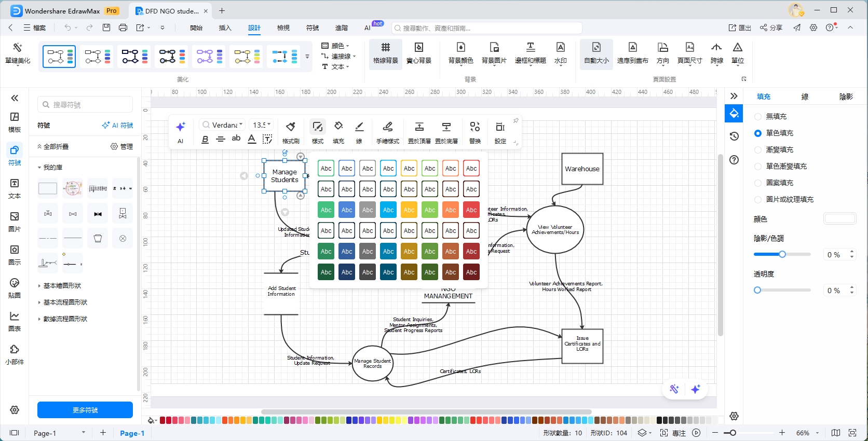Screen dimensions: 868x441
Task: Open the templates (模板) sidebar panel
Action: (x=15, y=122)
